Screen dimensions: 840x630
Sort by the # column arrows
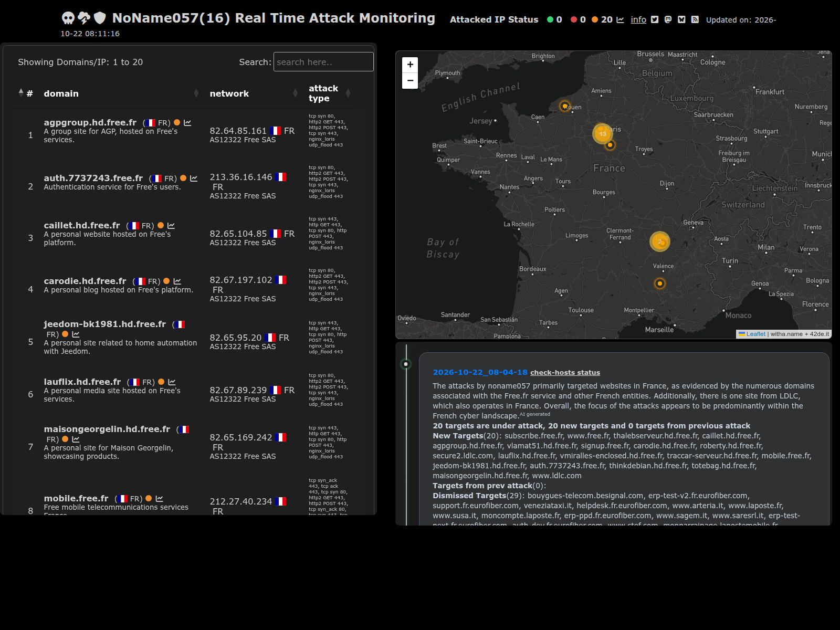[21, 93]
